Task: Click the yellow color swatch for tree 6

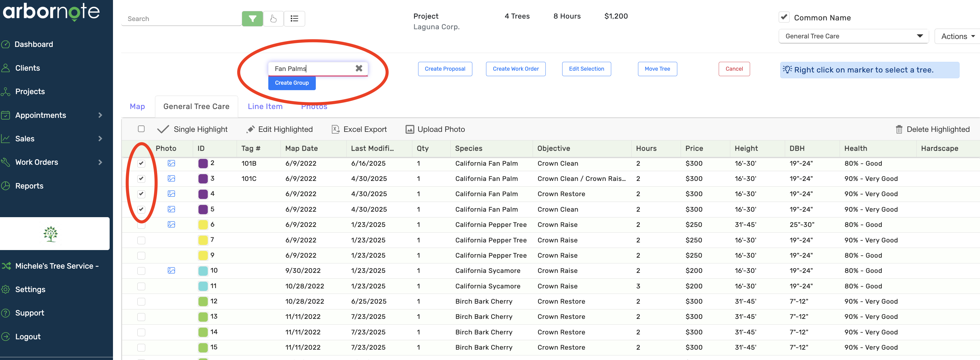Action: [x=203, y=224]
